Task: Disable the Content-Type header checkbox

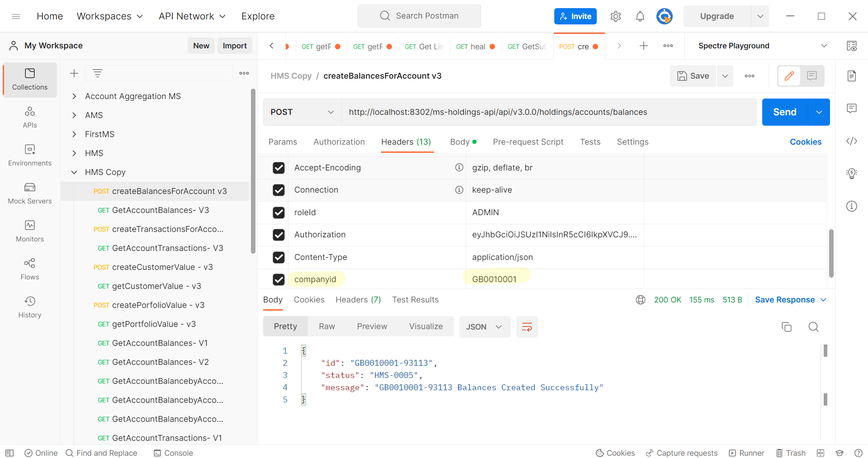Action: [278, 257]
